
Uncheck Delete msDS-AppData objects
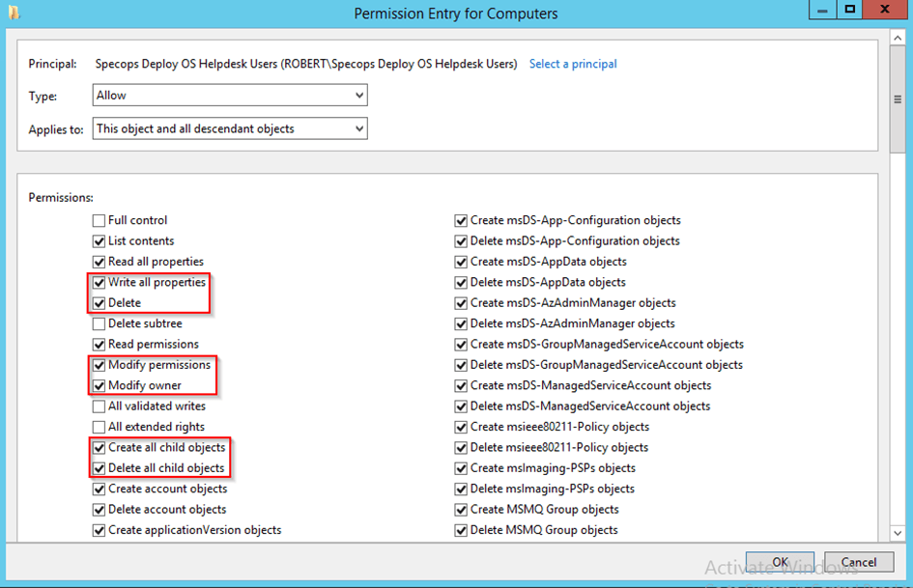point(461,283)
